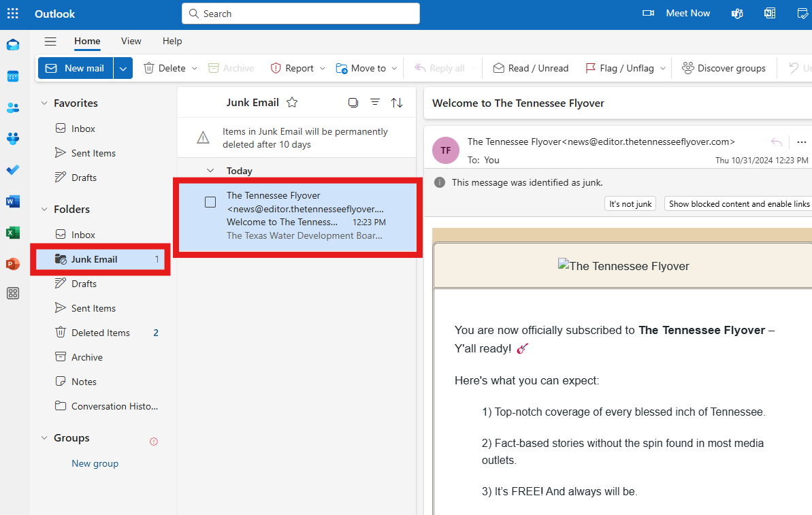The image size is (812, 515).
Task: Click the Delete toolbar button
Action: tap(165, 68)
